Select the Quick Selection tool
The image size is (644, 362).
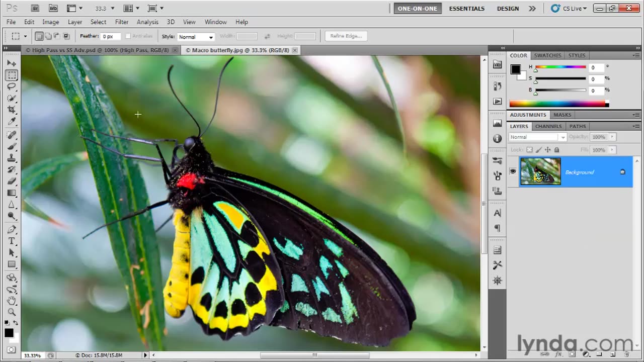[12, 99]
